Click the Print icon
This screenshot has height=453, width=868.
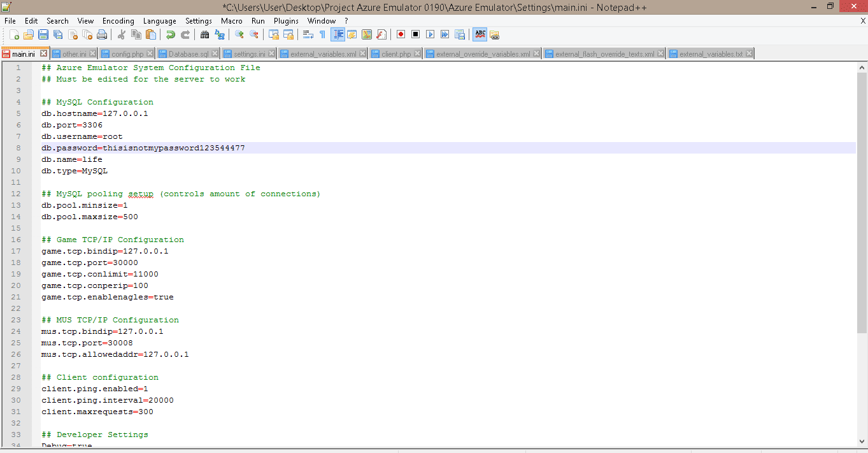pyautogui.click(x=102, y=34)
